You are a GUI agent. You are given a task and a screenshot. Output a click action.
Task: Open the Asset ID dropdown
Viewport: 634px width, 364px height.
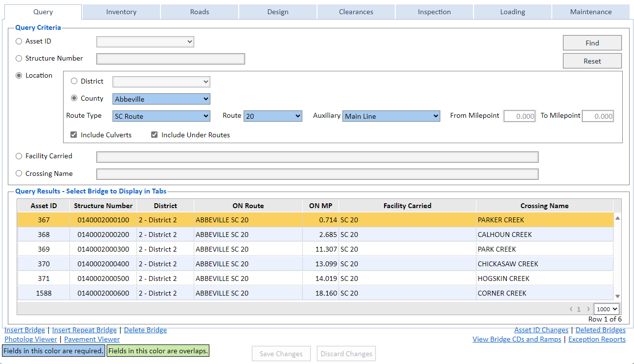click(145, 42)
